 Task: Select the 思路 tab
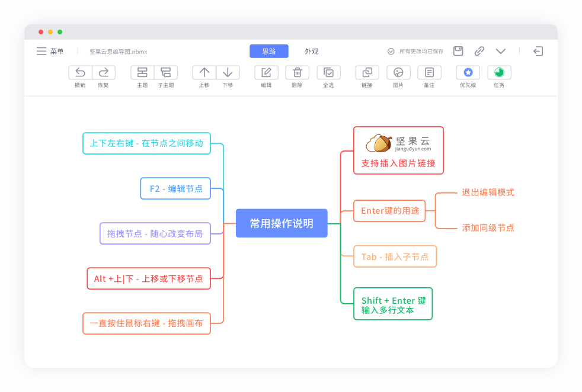click(269, 52)
